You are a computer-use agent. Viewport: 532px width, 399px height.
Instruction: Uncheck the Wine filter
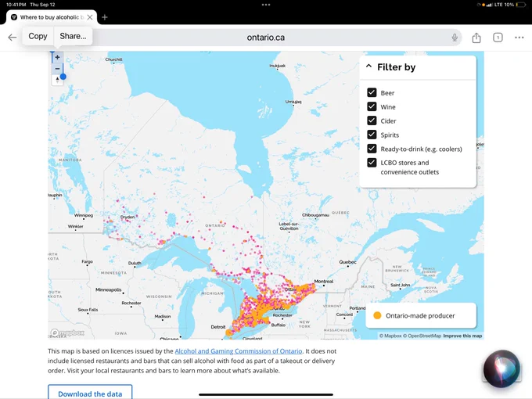tap(372, 106)
